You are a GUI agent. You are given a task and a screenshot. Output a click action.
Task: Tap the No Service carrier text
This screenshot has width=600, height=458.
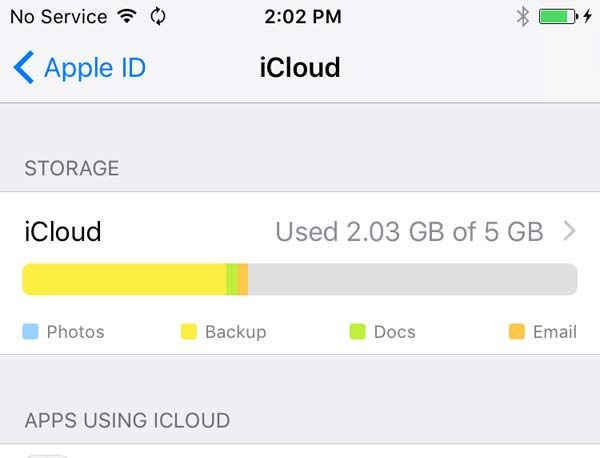[x=58, y=16]
